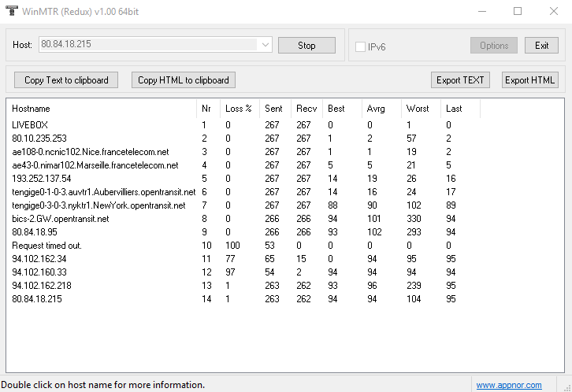
Task: Click the Worst column header
Action: tap(418, 109)
